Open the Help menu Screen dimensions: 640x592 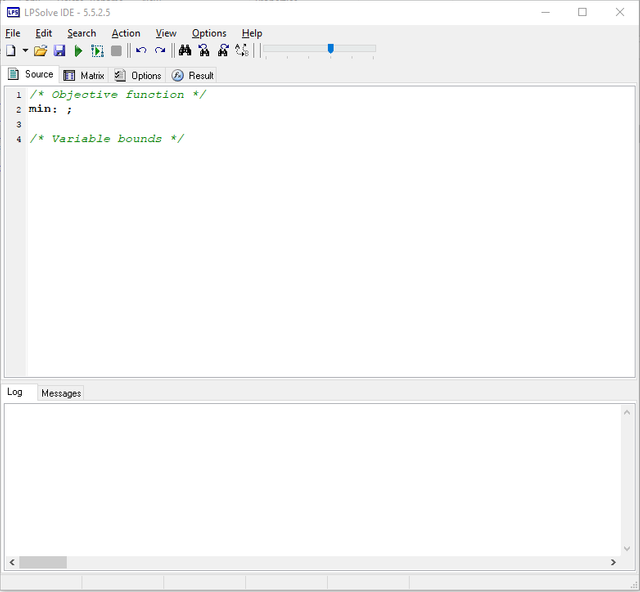tap(252, 33)
